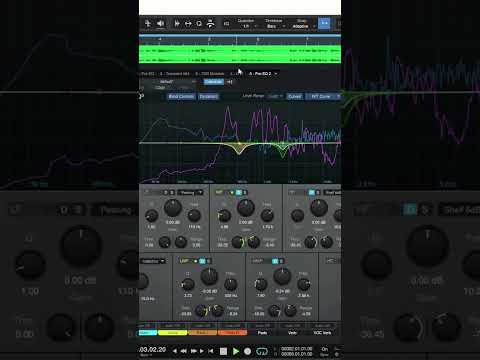Click the yellow EQ band node on the curve

[x=239, y=144]
